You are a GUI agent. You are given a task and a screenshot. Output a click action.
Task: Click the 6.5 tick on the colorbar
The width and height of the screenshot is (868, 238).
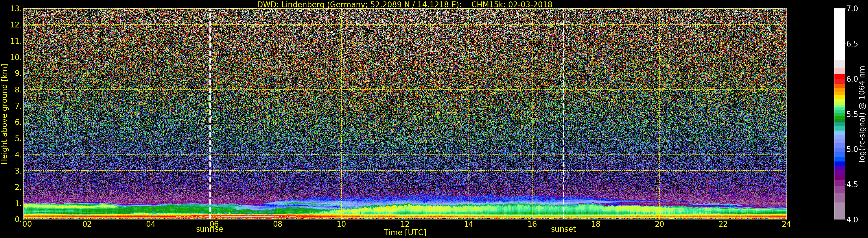(852, 44)
